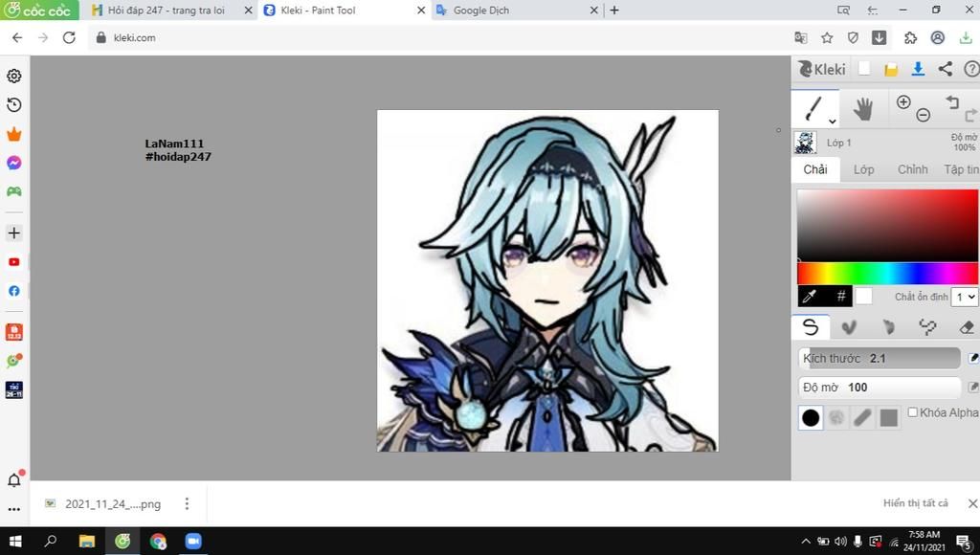Viewport: 980px width, 555px height.
Task: Click the Lớp 1 layer thumbnail
Action: tap(805, 143)
